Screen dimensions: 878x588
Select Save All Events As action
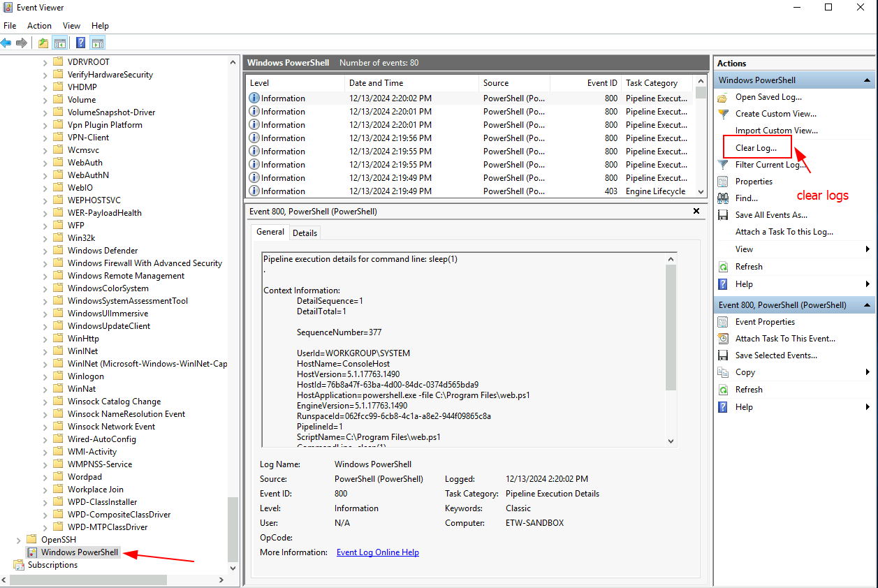click(x=771, y=215)
